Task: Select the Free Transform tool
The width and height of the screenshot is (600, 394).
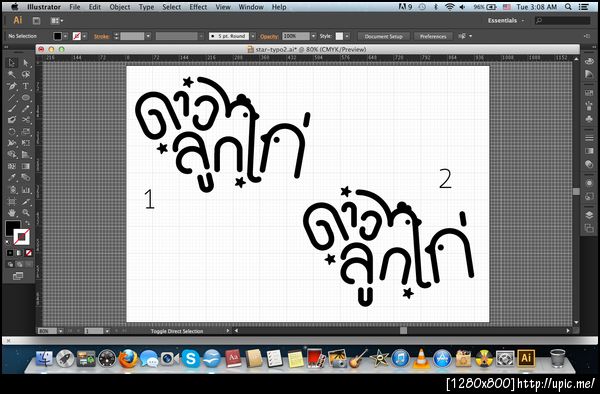Action: [26, 143]
